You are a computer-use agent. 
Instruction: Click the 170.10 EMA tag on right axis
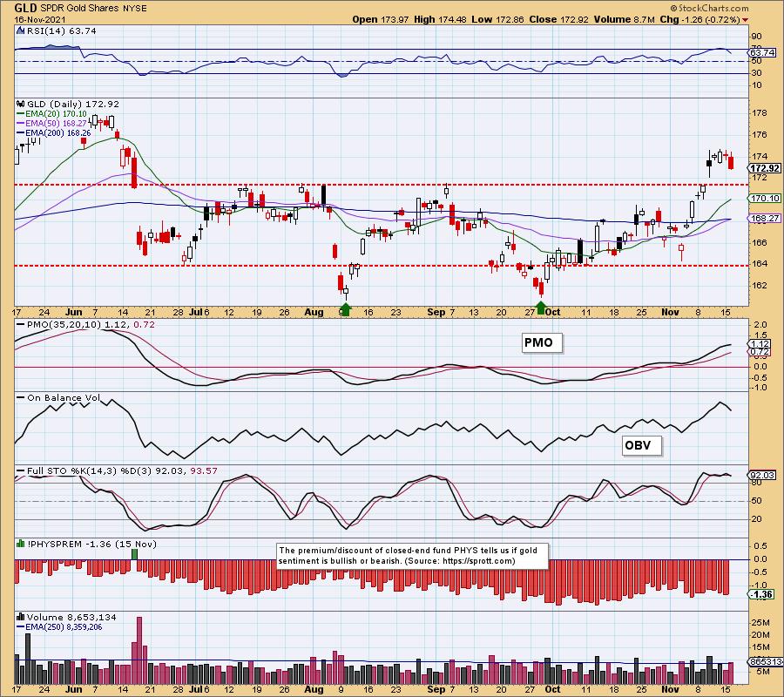(765, 199)
